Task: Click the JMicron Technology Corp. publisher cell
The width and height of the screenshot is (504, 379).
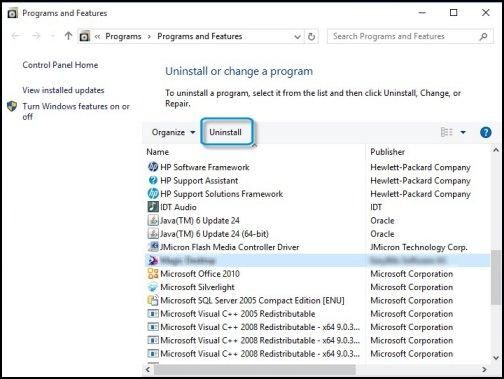Action: tap(419, 247)
